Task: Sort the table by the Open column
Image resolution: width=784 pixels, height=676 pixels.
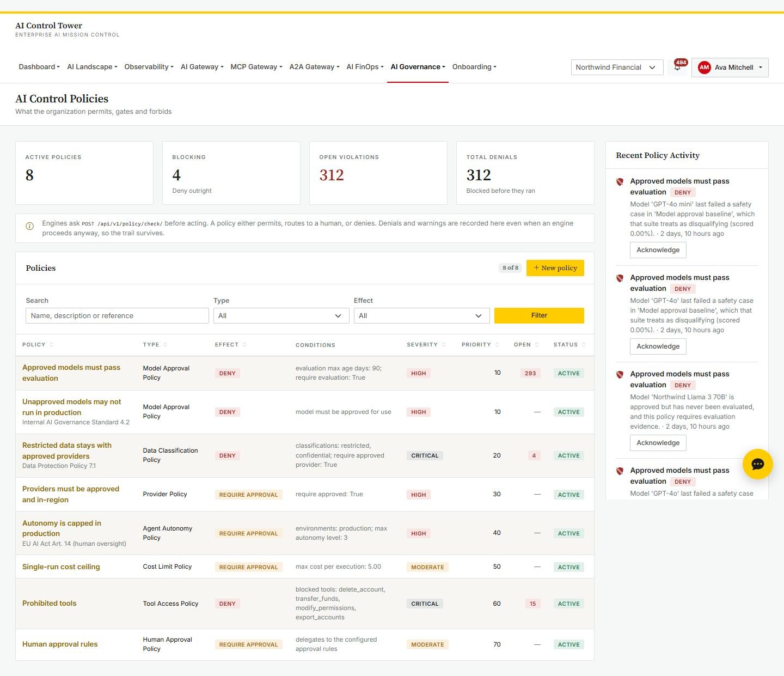Action: 526,345
